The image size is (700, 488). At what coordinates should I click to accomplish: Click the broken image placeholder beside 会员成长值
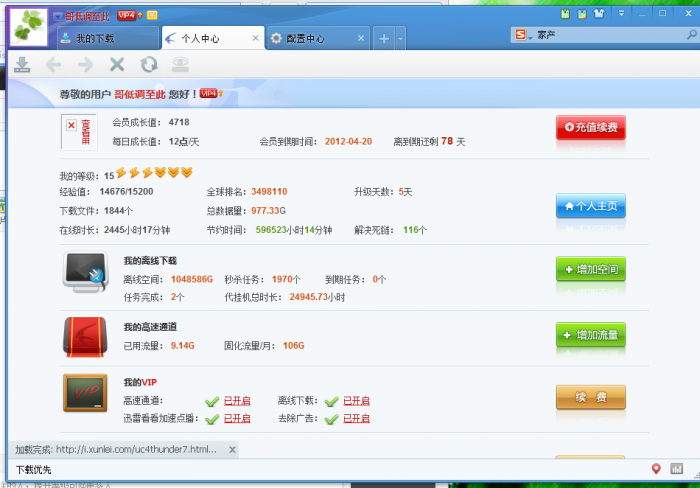(x=79, y=132)
